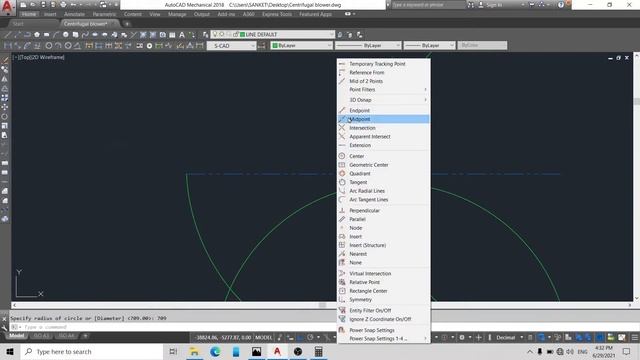Select Nearest snap

click(x=383, y=254)
